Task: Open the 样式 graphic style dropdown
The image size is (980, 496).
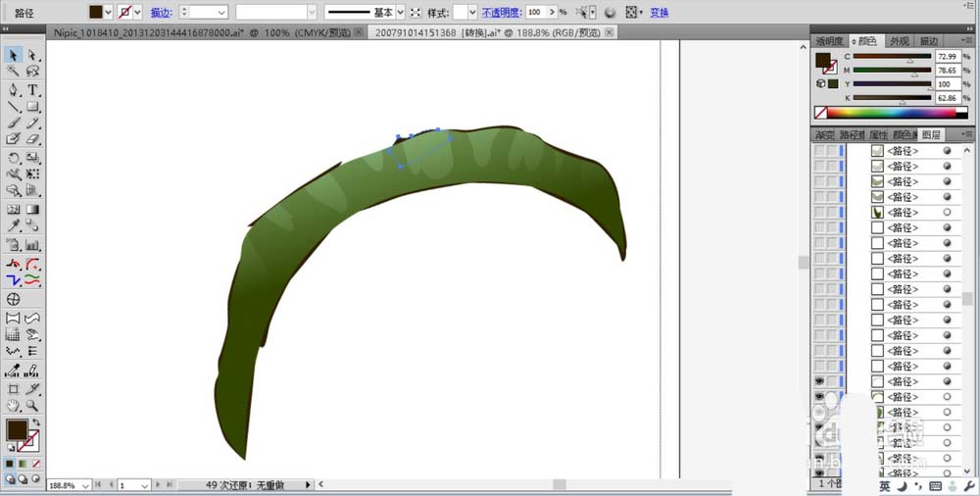Action: (x=472, y=12)
